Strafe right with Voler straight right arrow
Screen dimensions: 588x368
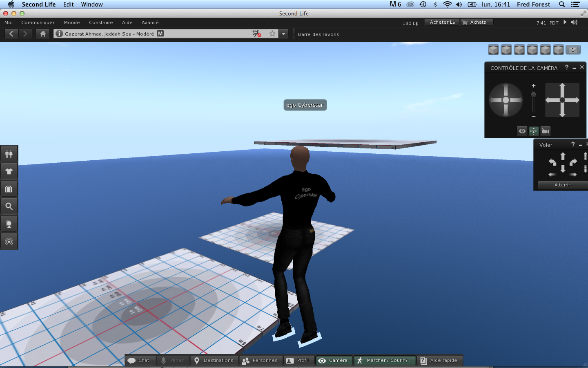[573, 175]
